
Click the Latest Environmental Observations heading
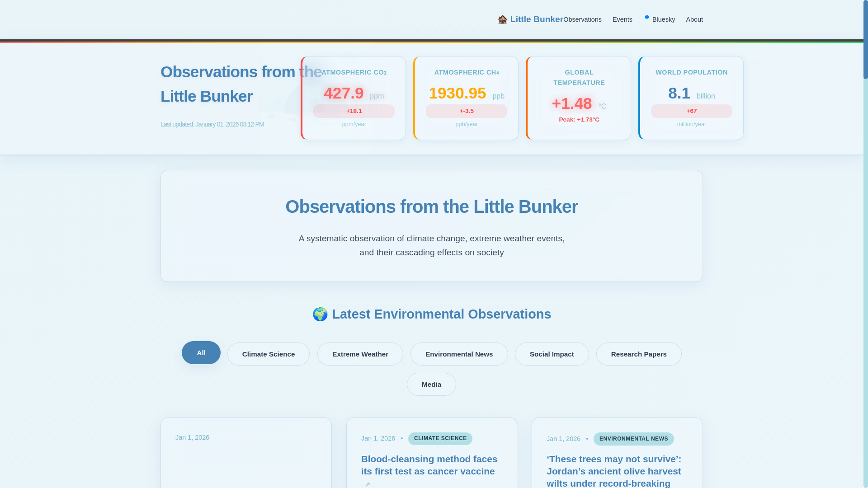(432, 314)
